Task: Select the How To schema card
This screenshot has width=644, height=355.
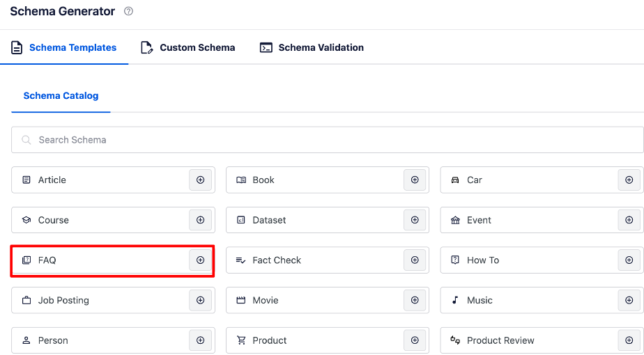Action: (x=542, y=260)
